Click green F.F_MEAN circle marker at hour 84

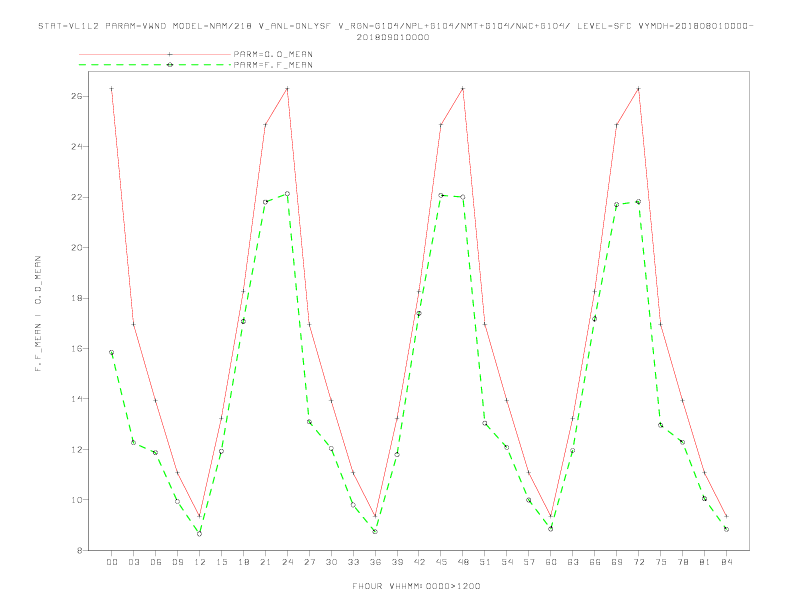(727, 529)
